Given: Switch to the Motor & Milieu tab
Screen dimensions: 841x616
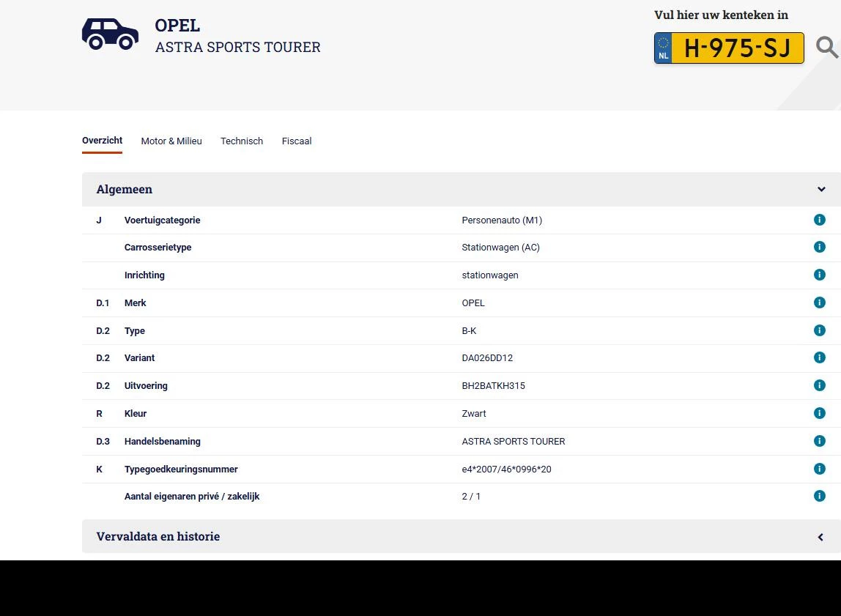Looking at the screenshot, I should (171, 141).
